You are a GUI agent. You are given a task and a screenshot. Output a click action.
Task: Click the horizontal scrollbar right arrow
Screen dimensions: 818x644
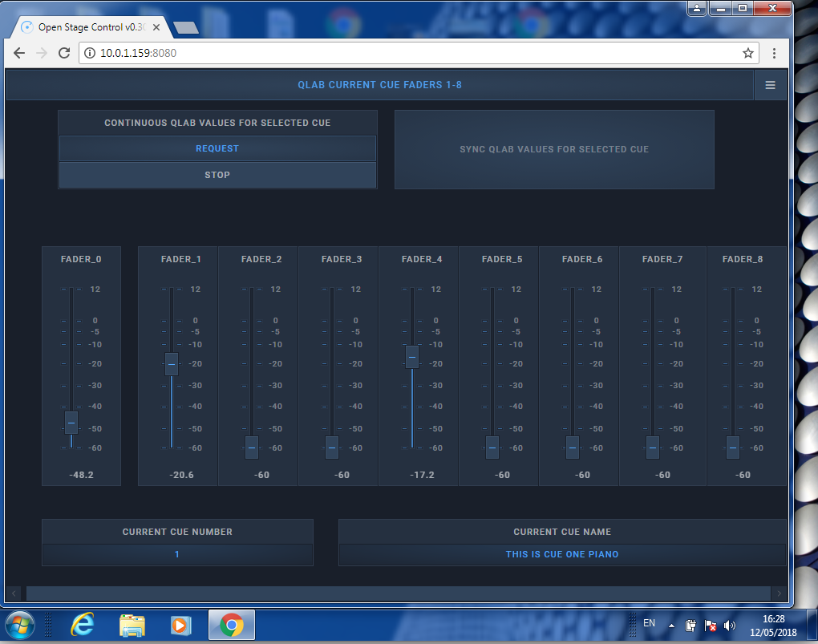(x=780, y=593)
